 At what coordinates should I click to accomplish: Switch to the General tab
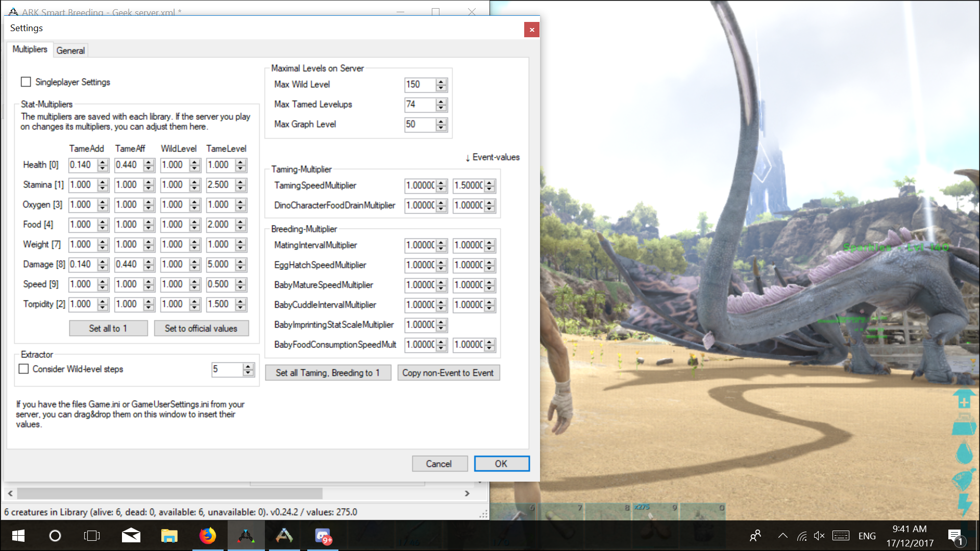pyautogui.click(x=70, y=50)
